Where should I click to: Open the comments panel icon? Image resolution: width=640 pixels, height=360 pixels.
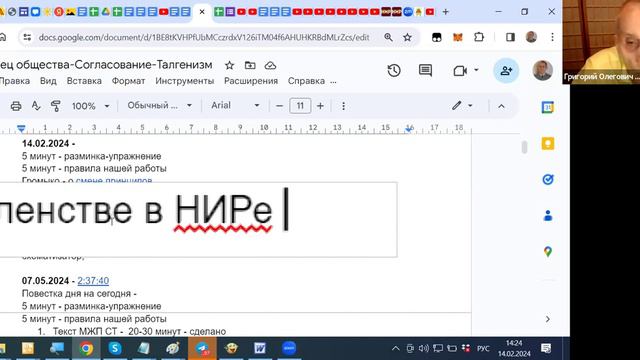click(425, 71)
